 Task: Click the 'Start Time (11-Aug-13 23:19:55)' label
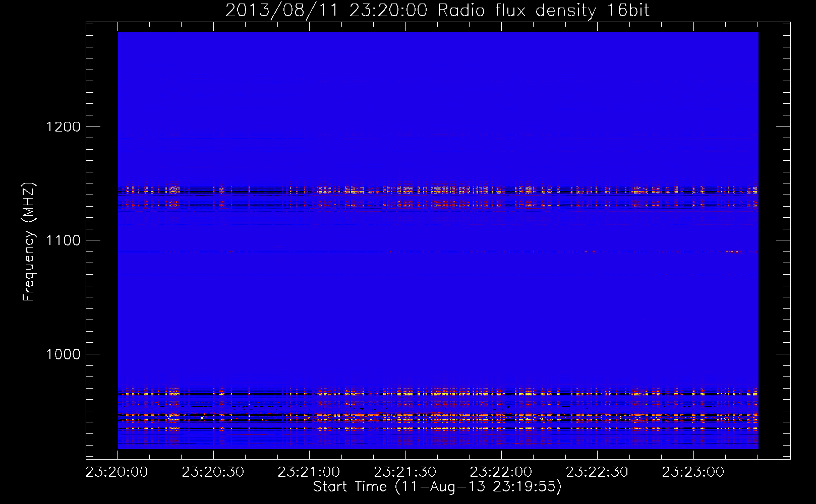click(x=437, y=487)
